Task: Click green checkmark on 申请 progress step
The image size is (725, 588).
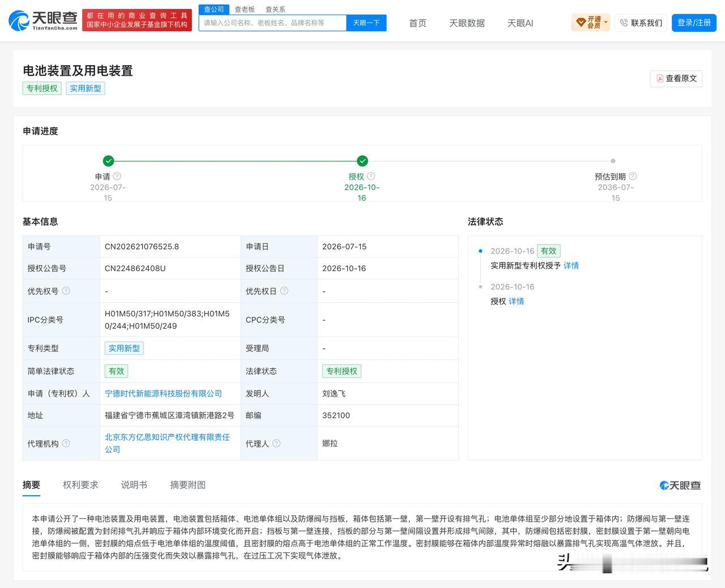Action: (109, 161)
